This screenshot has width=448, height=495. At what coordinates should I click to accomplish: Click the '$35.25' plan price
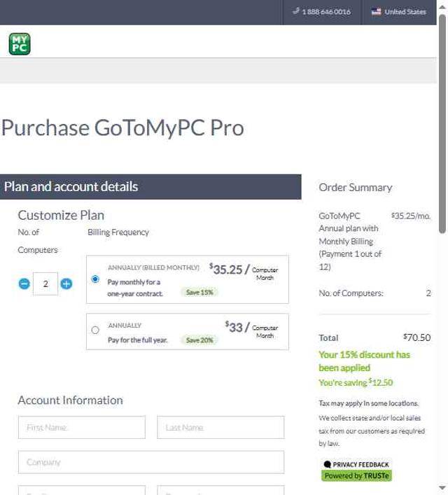(225, 270)
